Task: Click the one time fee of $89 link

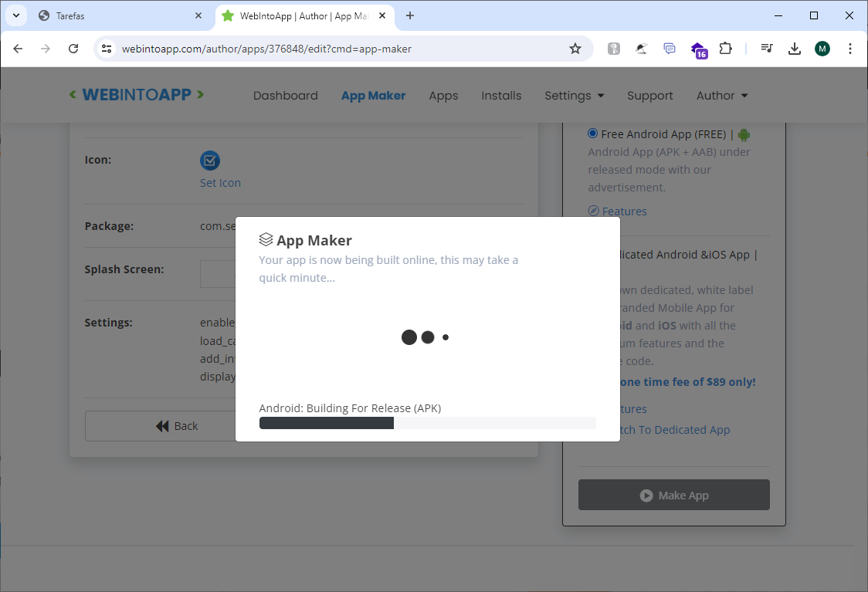Action: tap(687, 382)
